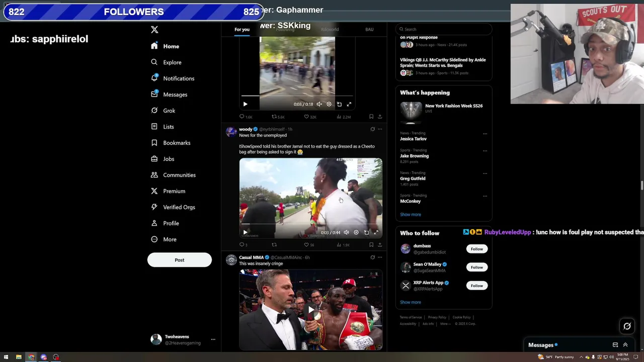Open Verified Orgs in sidebar
The image size is (644, 362).
173,207
